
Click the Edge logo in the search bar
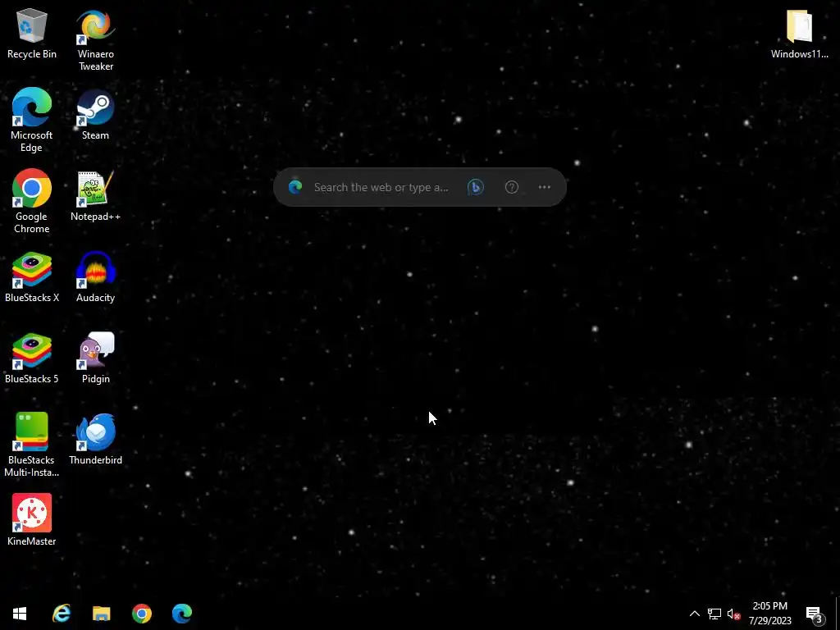tap(295, 187)
